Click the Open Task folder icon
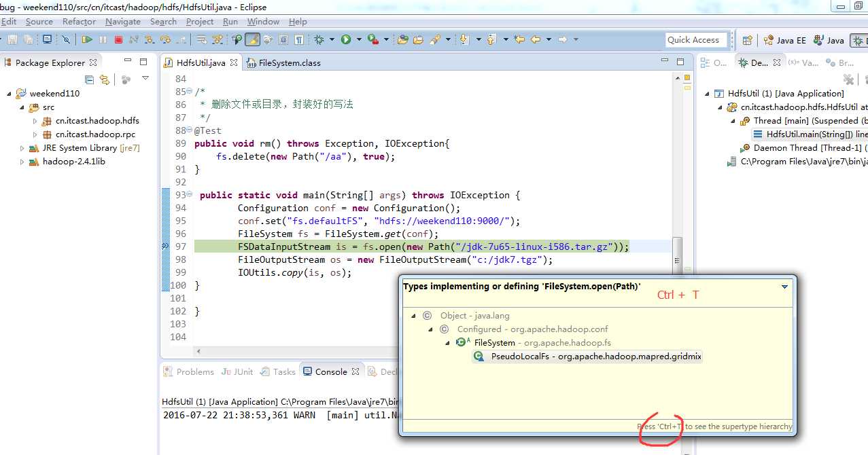The width and height of the screenshot is (868, 455). click(419, 39)
